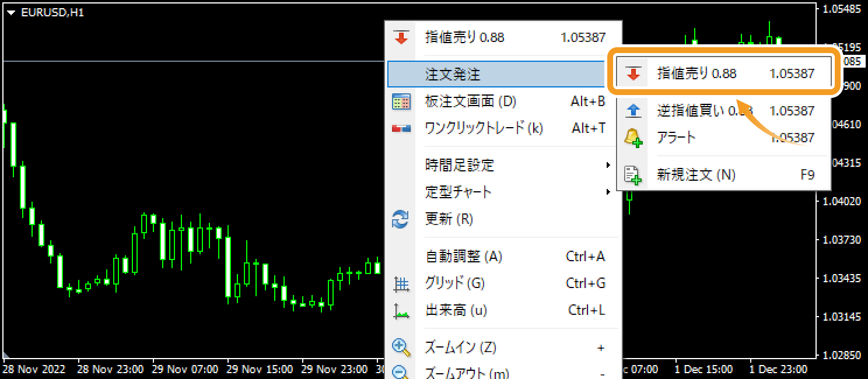Click the red arrow icon in the submenu
Image resolution: width=868 pixels, height=379 pixels.
point(633,74)
